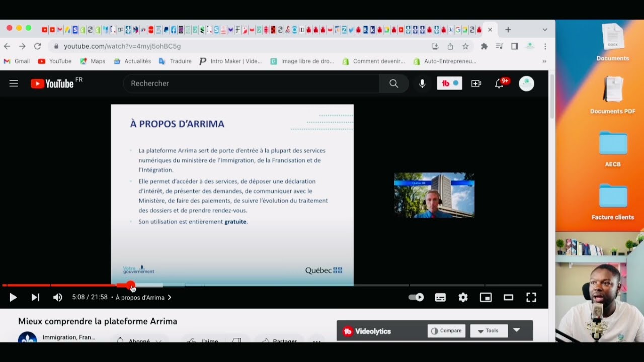Open the Chrome profile avatar
This screenshot has width=644, height=362.
point(530,46)
